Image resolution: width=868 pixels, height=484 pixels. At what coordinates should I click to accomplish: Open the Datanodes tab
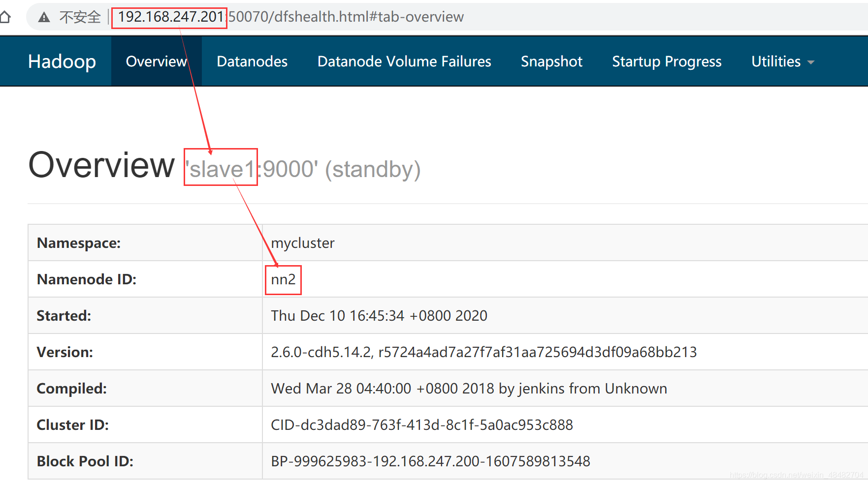click(x=252, y=61)
